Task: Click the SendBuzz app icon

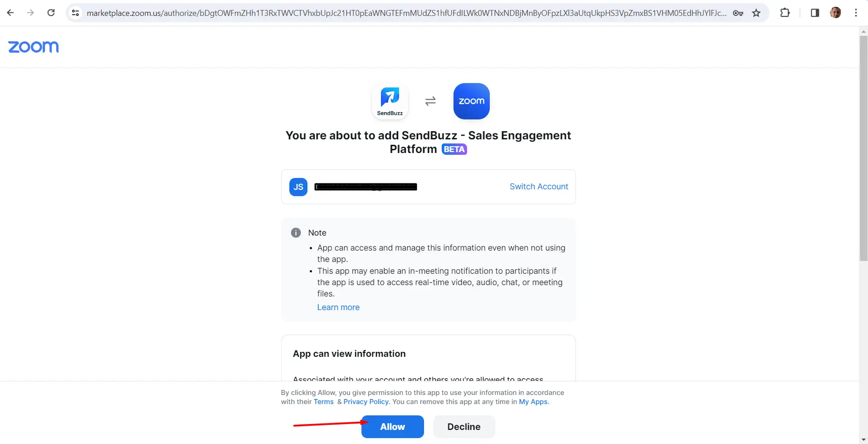Action: tap(390, 101)
